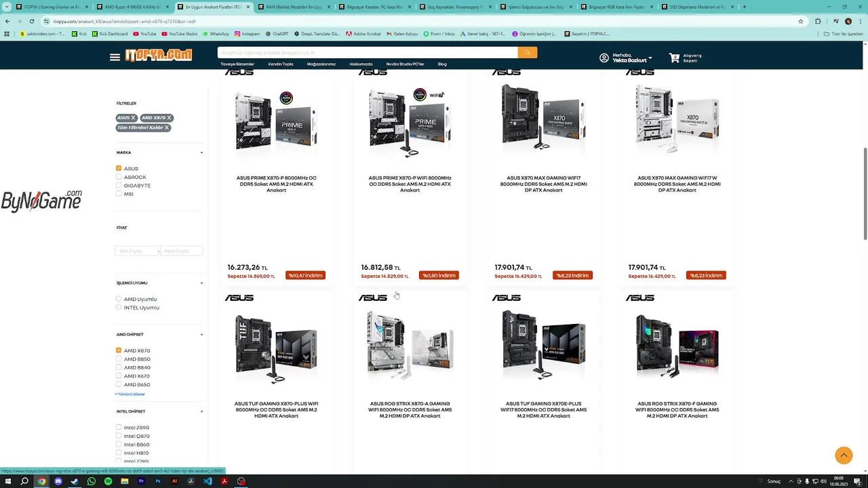This screenshot has width=868, height=488.
Task: Open the Kendin Topla menu
Action: click(x=281, y=64)
